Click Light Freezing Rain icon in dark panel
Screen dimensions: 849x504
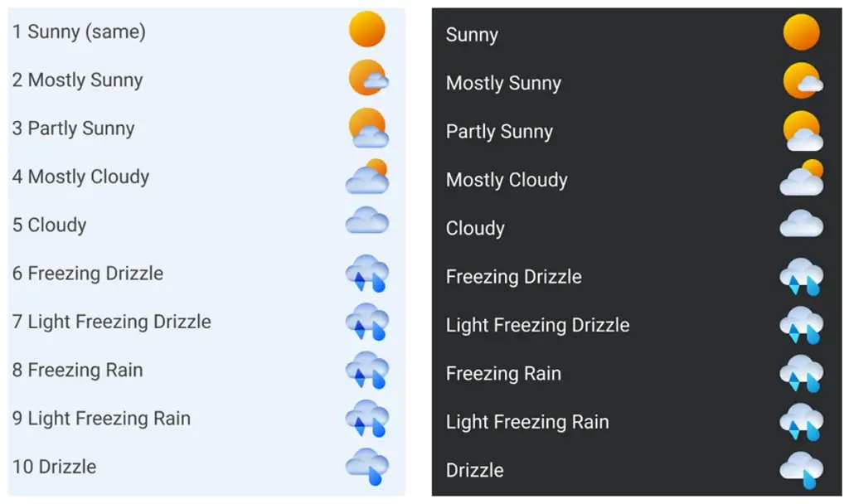coord(801,422)
